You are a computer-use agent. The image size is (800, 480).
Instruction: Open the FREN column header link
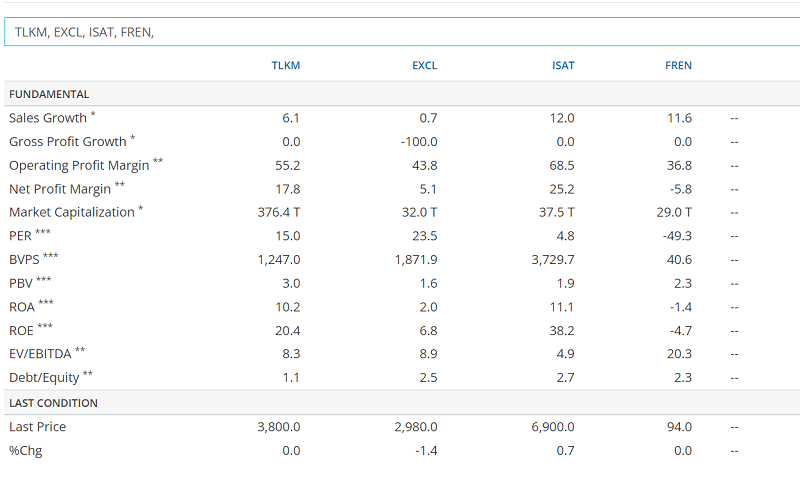[x=678, y=65]
